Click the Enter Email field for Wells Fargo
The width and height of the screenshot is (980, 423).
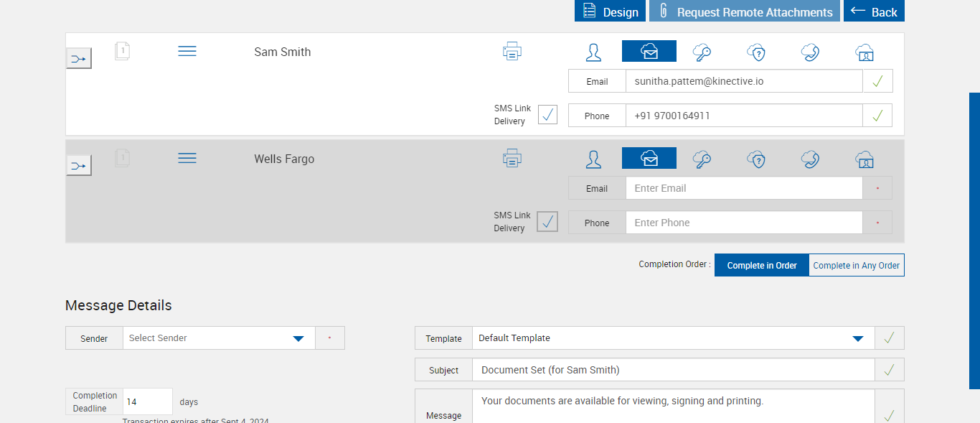(x=743, y=188)
